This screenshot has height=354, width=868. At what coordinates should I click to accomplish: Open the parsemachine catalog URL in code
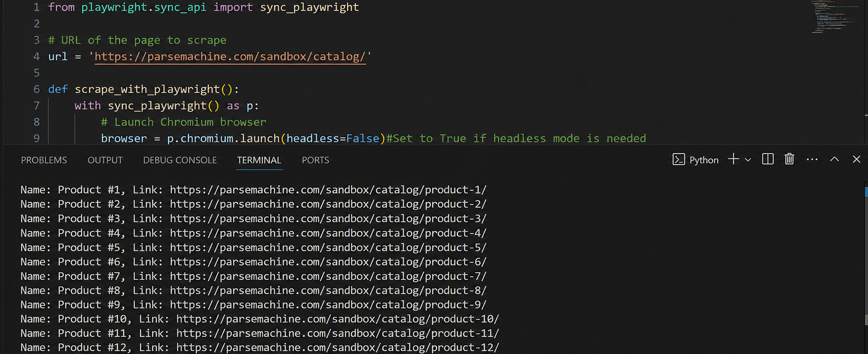[x=230, y=57]
